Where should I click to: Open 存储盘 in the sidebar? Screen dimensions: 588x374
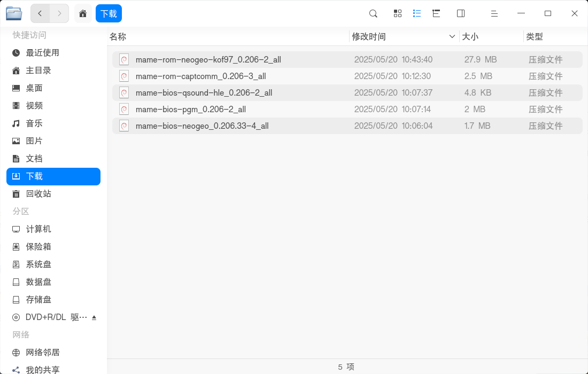[53, 299]
